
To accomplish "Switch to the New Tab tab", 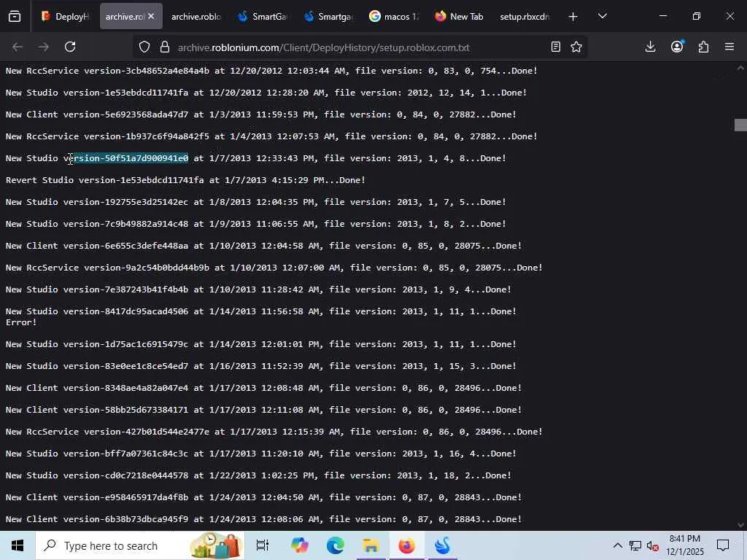I will (460, 16).
